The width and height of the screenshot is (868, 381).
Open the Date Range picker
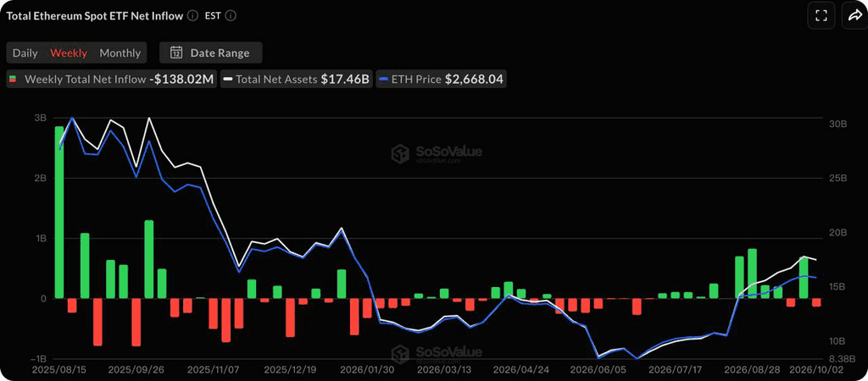[x=211, y=53]
